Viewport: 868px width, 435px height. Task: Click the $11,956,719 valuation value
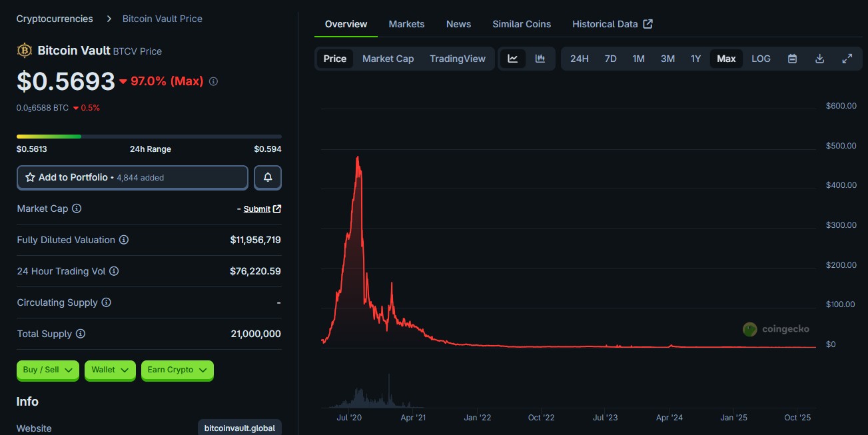click(x=255, y=240)
